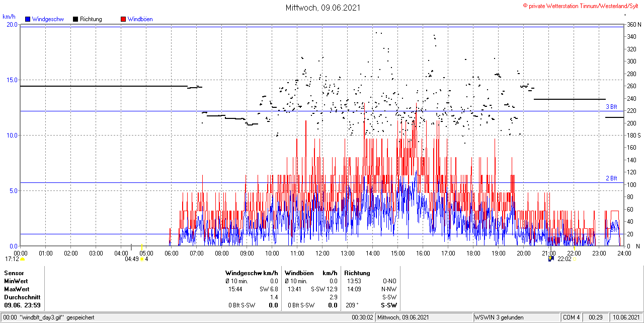644x323 pixels.
Task: Click the 24:00 time axis label
Action: point(624,253)
